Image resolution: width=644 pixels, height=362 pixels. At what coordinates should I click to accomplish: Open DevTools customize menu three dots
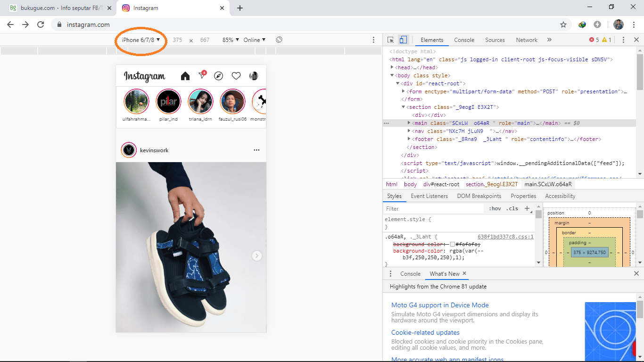point(623,40)
